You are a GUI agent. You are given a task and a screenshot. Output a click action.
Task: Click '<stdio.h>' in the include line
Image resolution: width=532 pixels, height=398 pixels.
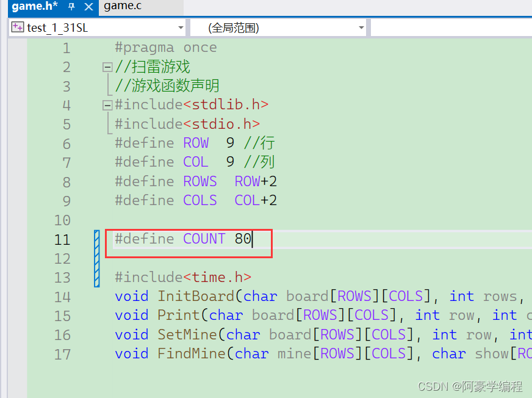tap(222, 124)
